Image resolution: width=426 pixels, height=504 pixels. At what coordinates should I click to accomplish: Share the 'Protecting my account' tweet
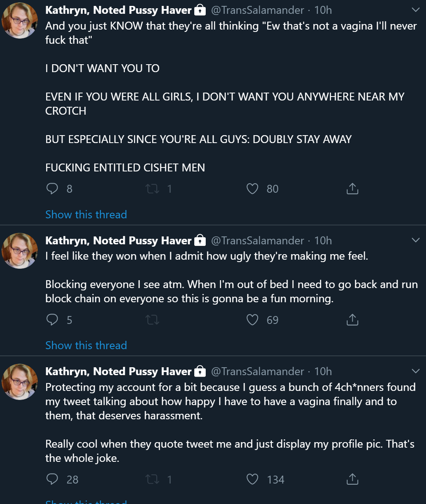352,479
